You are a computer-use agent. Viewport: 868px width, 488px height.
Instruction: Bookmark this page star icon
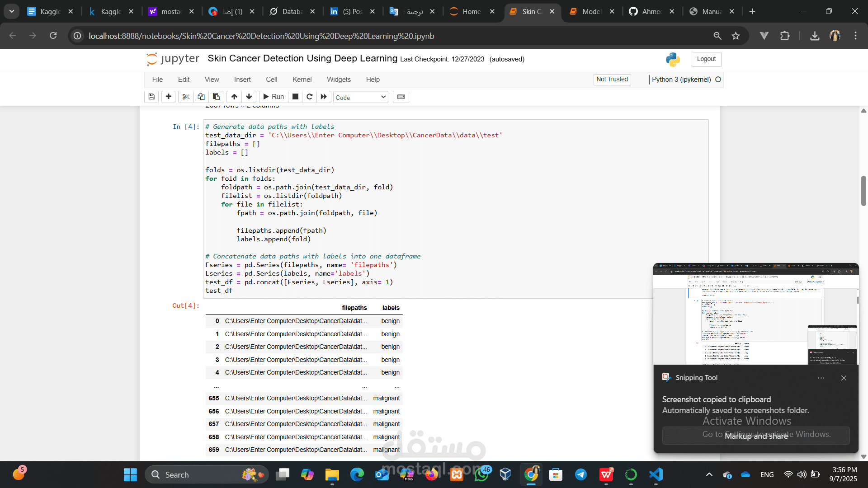point(736,36)
